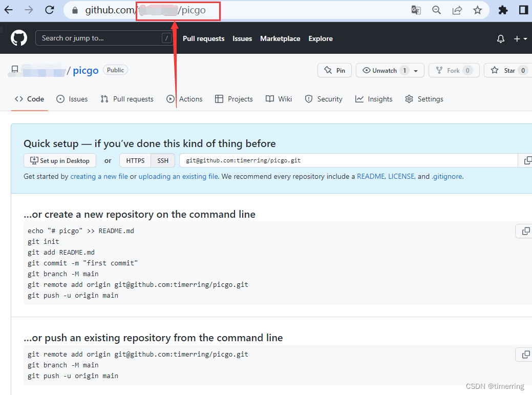Follow the creating a new file link
Screen dimensions: 532x395
[x=99, y=176]
